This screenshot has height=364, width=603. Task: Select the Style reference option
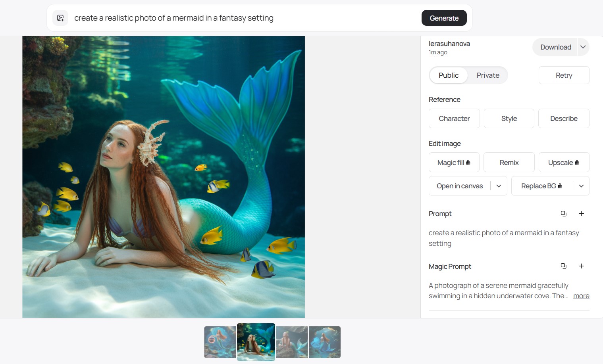tap(509, 119)
